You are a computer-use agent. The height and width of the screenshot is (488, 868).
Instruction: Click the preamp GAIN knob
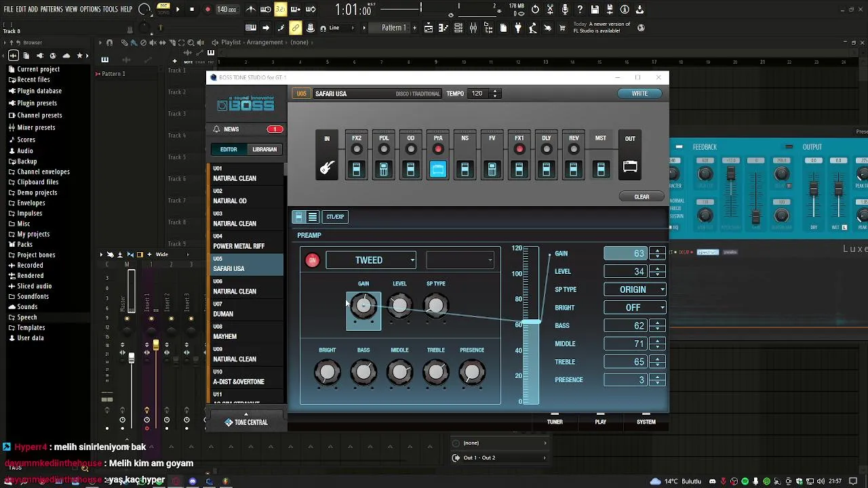coord(363,306)
